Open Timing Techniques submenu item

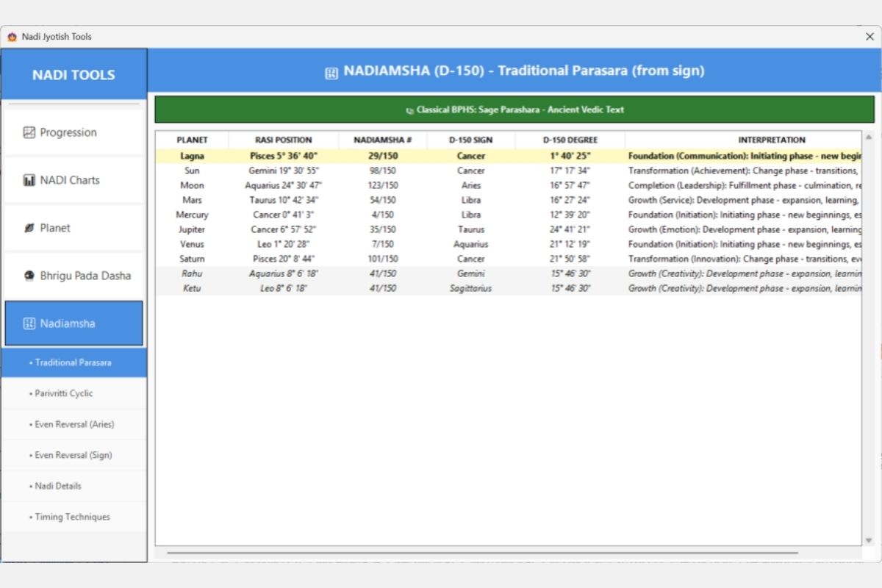[73, 517]
